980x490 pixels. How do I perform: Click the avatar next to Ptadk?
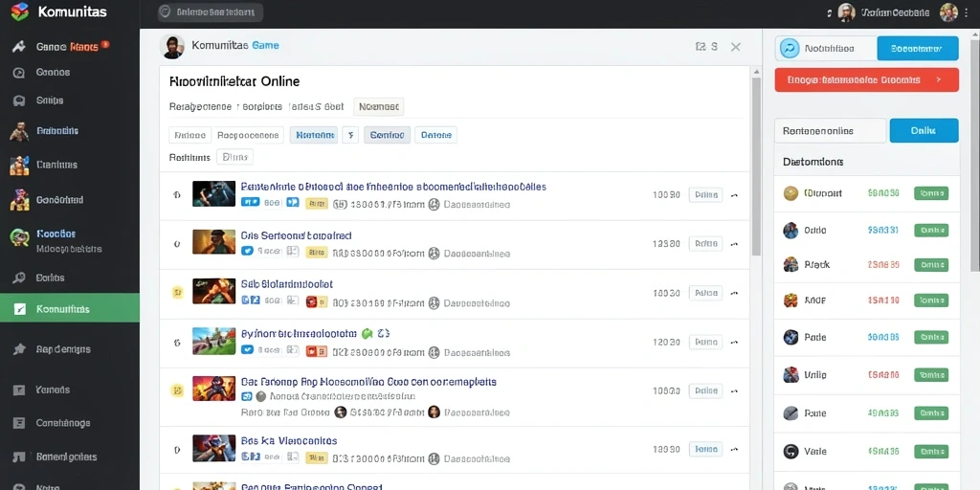pyautogui.click(x=791, y=264)
